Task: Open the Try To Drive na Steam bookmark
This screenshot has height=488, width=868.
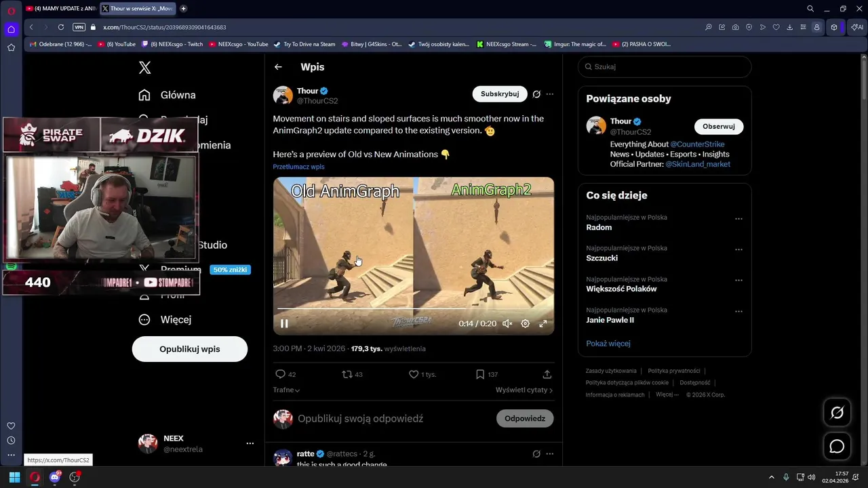Action: pos(304,44)
